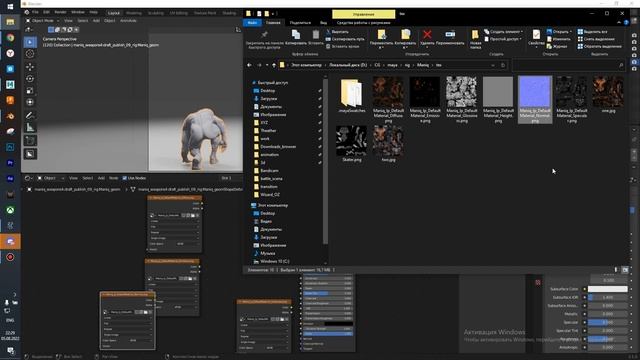Viewport: 640px width, 360px height.
Task: Select the Add Cube tool in Blender
Action: pyautogui.click(x=30, y=141)
